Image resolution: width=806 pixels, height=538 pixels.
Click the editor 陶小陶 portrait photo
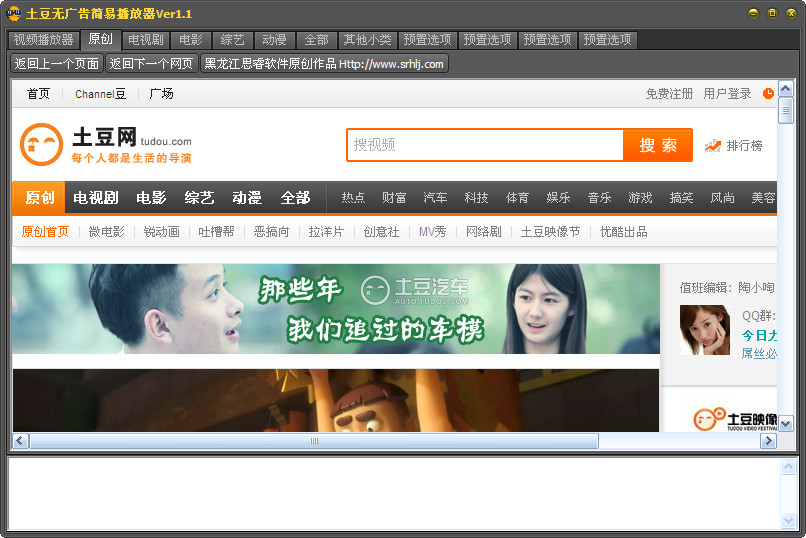(705, 330)
